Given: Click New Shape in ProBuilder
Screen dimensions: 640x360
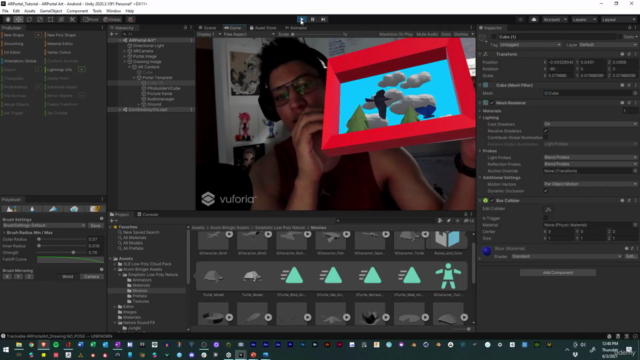Looking at the screenshot, I should (x=14, y=35).
